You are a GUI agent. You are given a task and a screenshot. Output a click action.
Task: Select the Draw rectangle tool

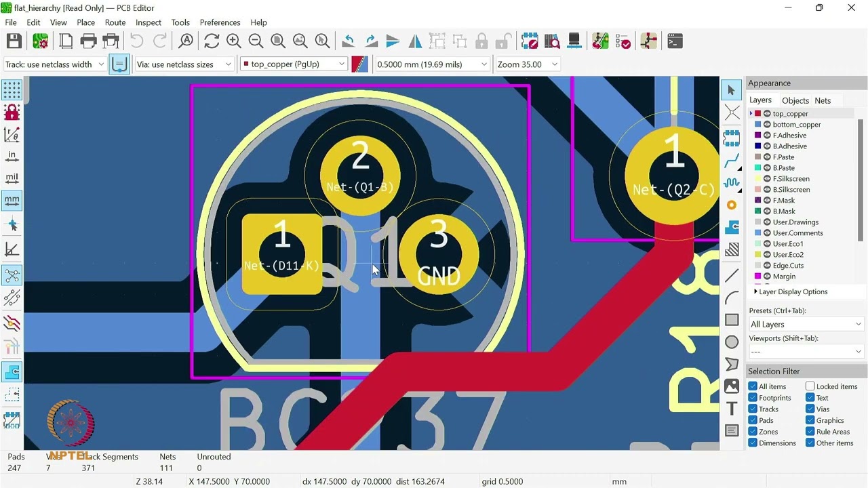click(732, 319)
